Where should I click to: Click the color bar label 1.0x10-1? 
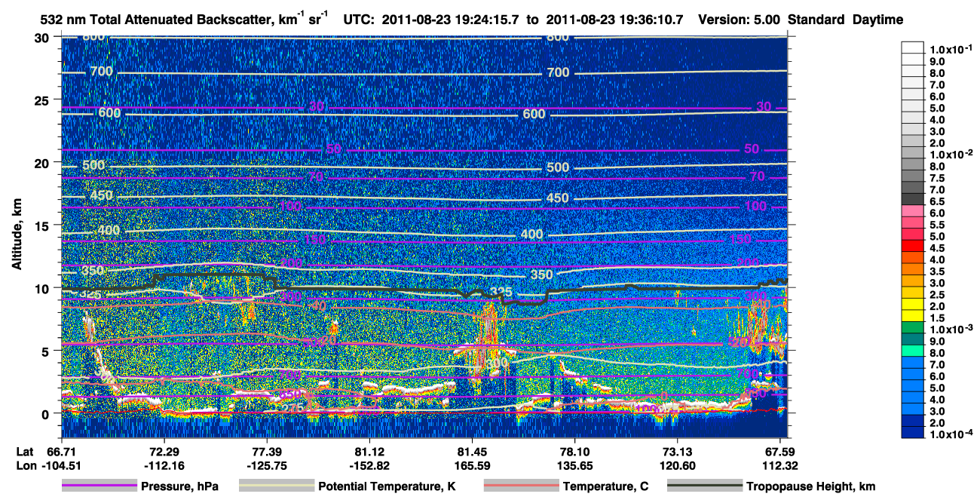click(951, 49)
